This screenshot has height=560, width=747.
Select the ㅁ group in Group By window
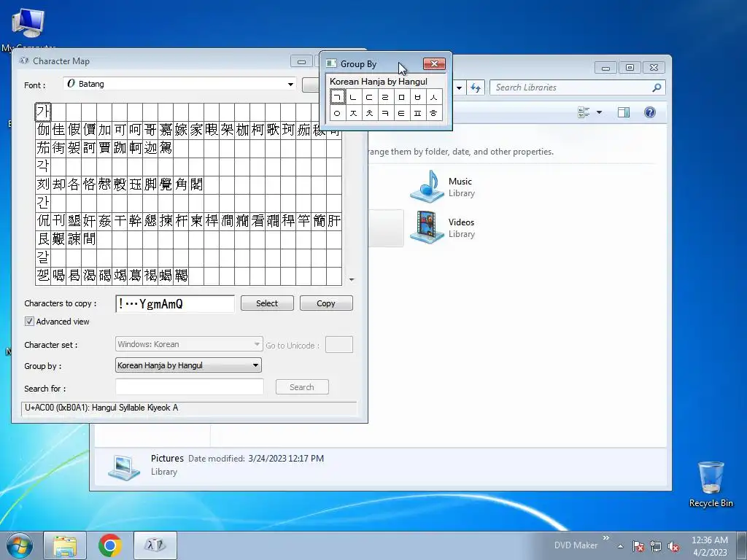[402, 97]
